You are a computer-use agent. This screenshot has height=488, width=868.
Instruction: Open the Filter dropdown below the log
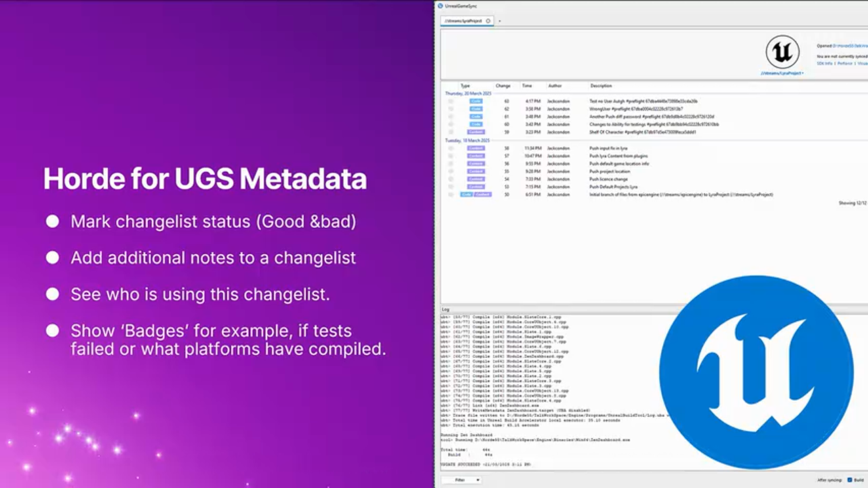461,480
